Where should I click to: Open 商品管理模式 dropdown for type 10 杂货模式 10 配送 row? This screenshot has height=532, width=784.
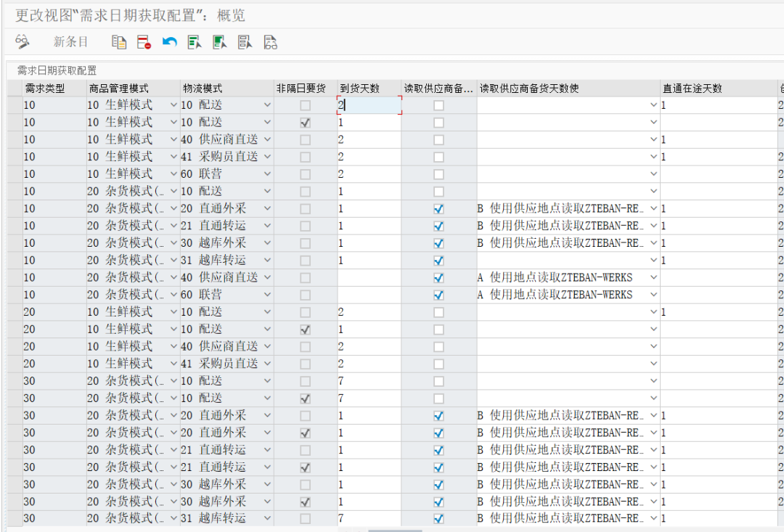173,191
